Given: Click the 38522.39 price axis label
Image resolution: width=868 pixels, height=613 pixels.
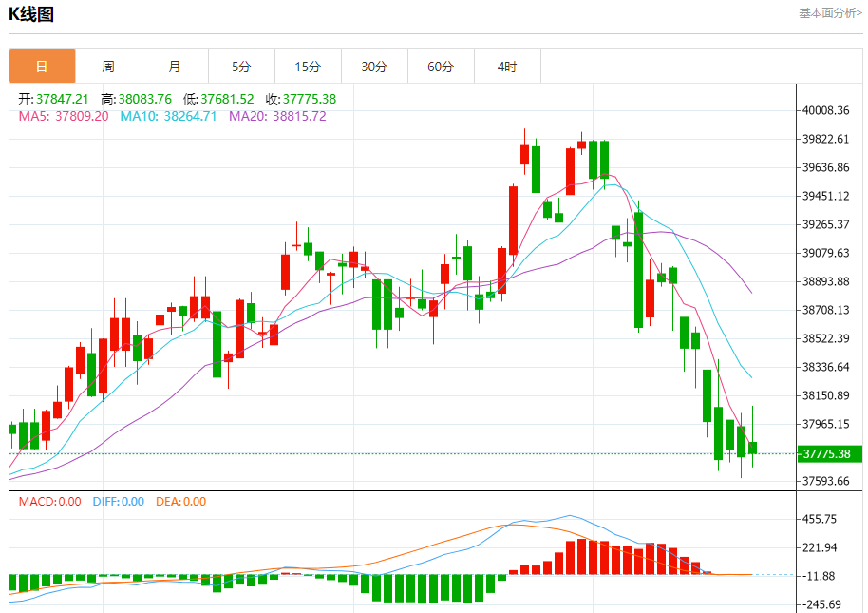Looking at the screenshot, I should click(826, 339).
